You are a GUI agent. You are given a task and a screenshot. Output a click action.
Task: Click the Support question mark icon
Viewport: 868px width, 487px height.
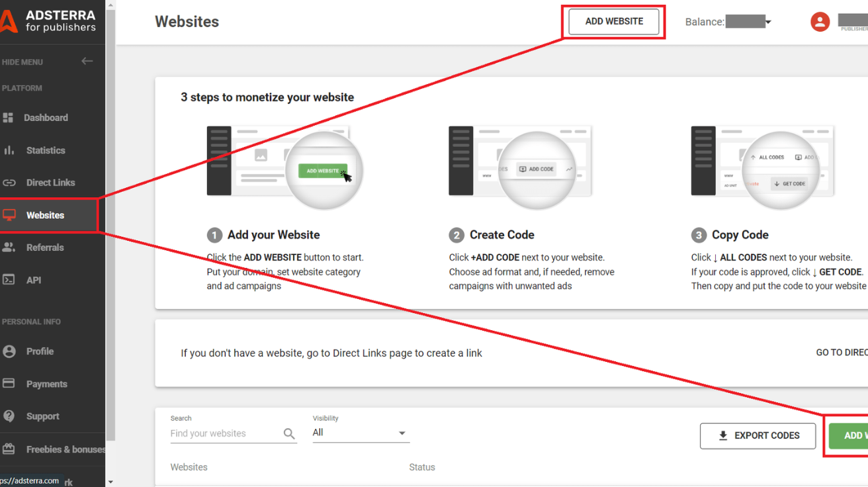tap(9, 416)
